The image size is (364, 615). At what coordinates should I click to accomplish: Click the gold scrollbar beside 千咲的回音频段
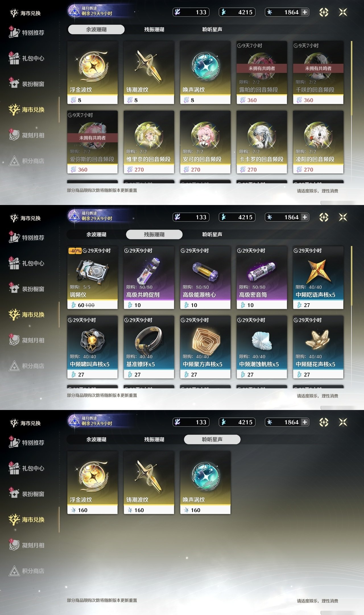[x=352, y=78]
